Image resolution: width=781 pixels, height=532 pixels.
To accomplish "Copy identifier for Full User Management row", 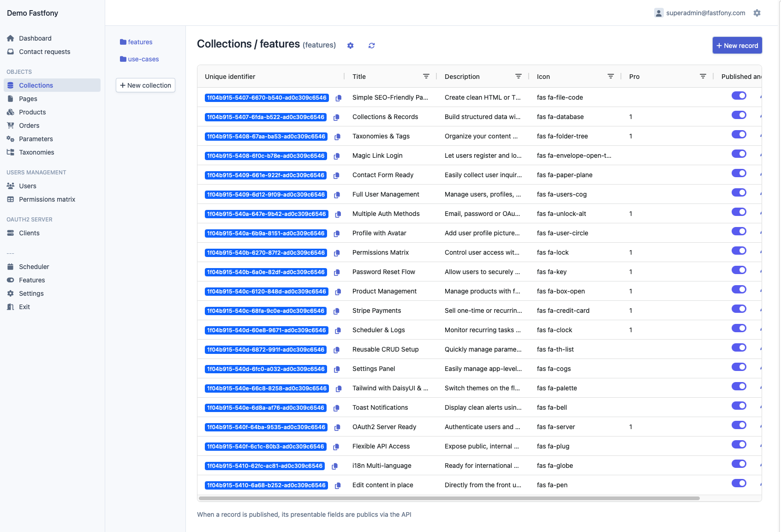I will (x=337, y=195).
